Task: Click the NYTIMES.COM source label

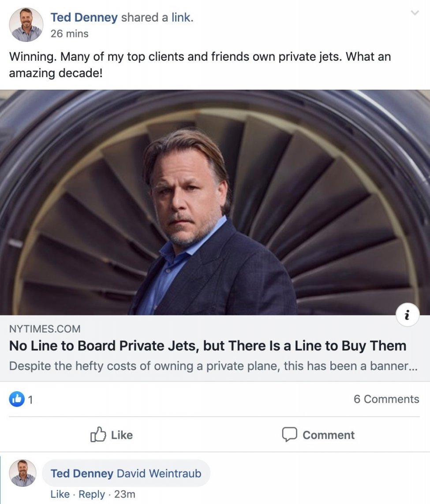Action: click(45, 329)
